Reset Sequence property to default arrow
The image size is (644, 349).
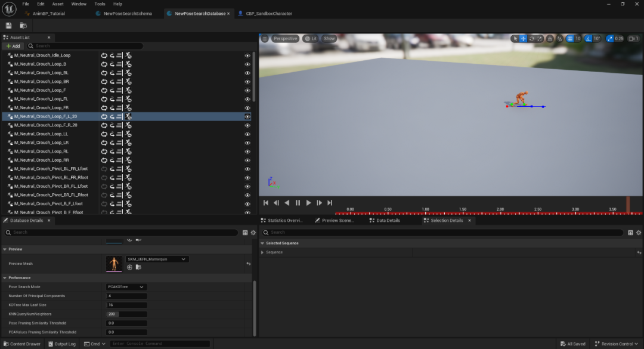(x=639, y=252)
